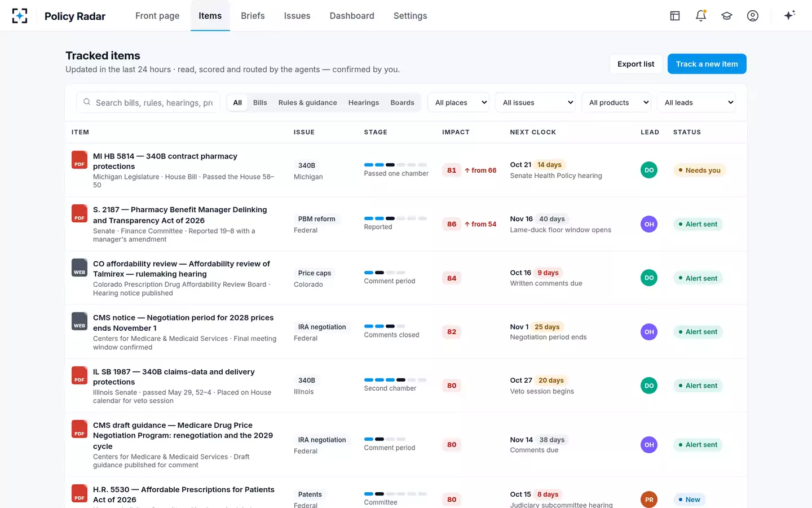
Task: Expand the All leads dropdown
Action: (696, 102)
